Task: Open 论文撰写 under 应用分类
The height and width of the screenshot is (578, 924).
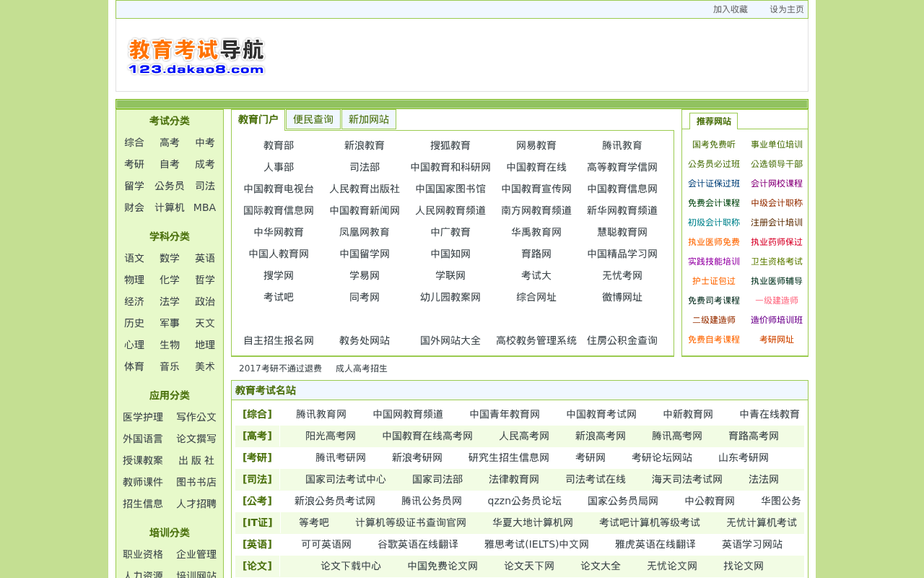Action: [x=196, y=439]
